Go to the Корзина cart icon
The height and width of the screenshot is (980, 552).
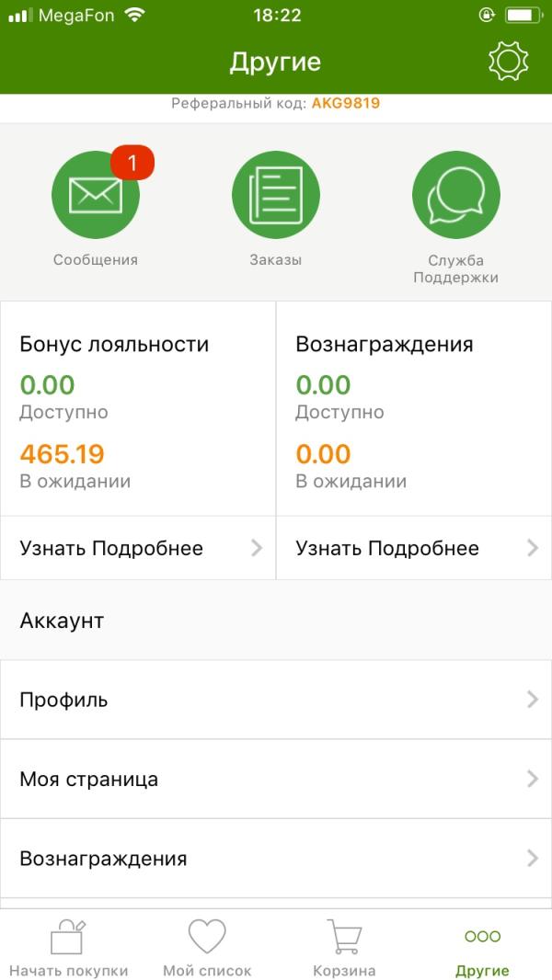[x=344, y=937]
